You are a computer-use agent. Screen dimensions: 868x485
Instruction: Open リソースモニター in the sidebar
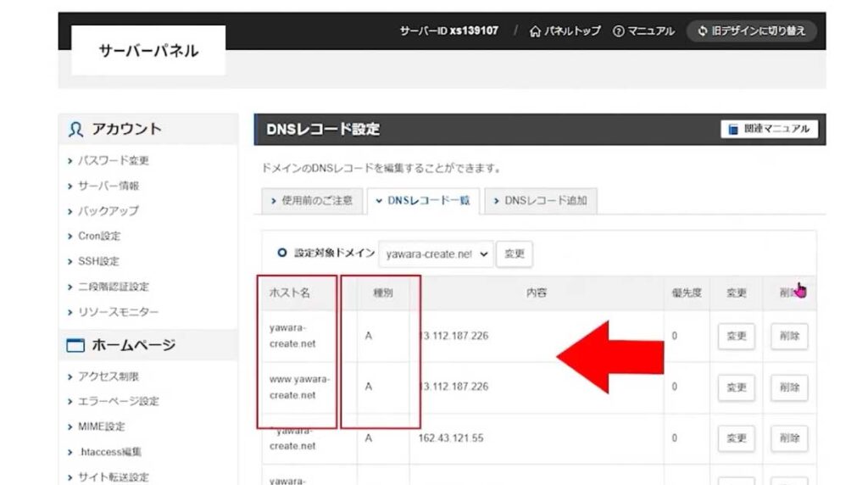118,312
